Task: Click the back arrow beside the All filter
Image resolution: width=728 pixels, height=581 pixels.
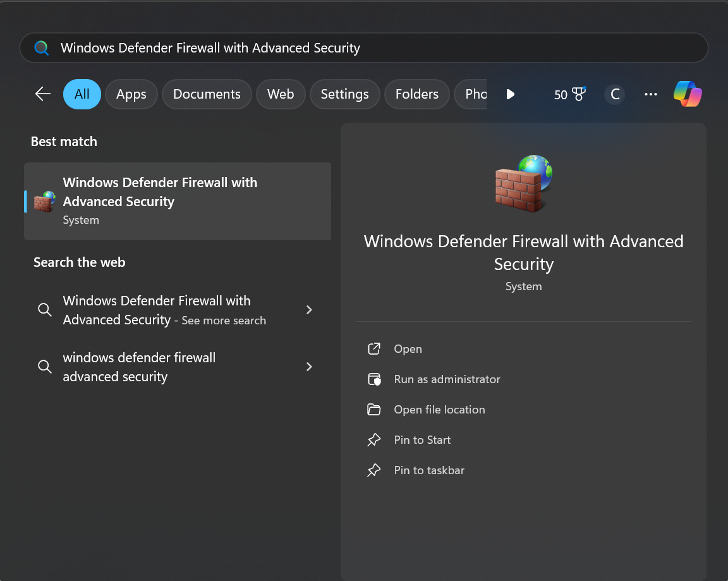Action: tap(43, 94)
